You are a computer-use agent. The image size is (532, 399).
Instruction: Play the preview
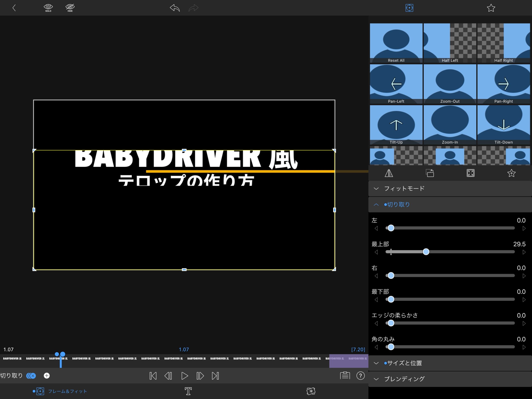point(185,376)
